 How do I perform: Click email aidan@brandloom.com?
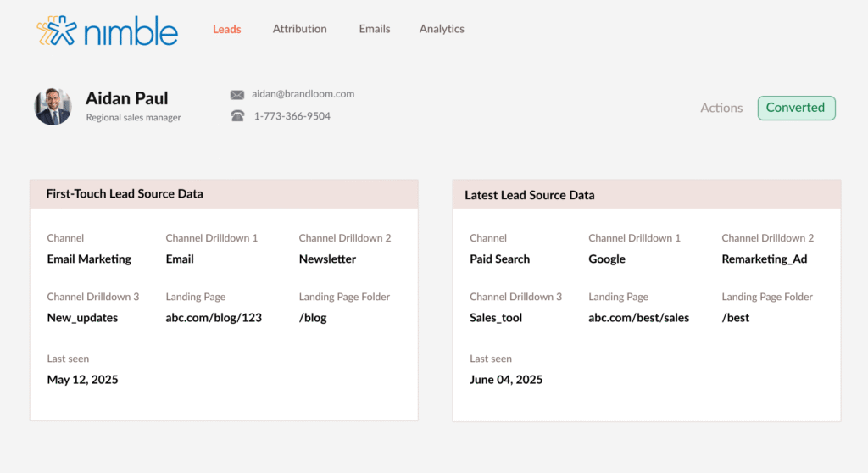[303, 94]
